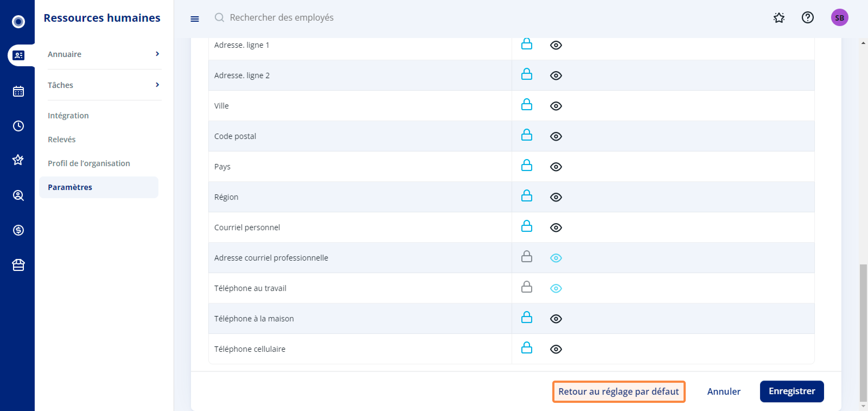868x411 pixels.
Task: Toggle visibility eye for Pays
Action: tap(556, 167)
